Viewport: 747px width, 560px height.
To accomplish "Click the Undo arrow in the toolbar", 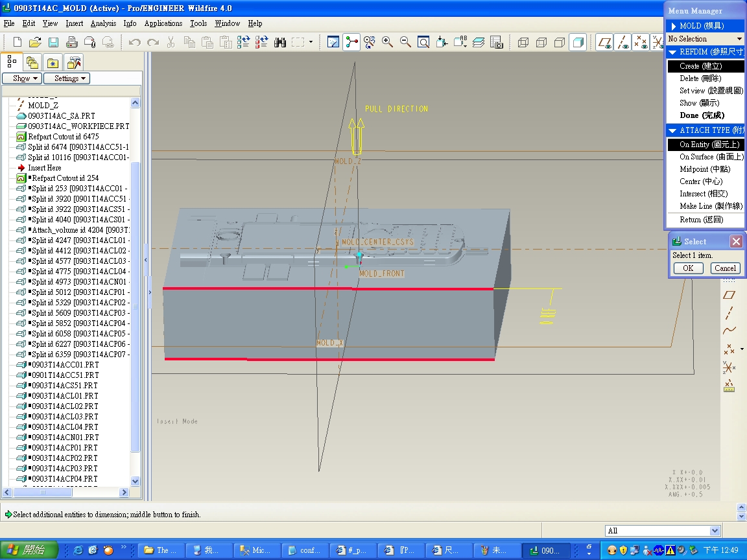I will click(x=135, y=42).
